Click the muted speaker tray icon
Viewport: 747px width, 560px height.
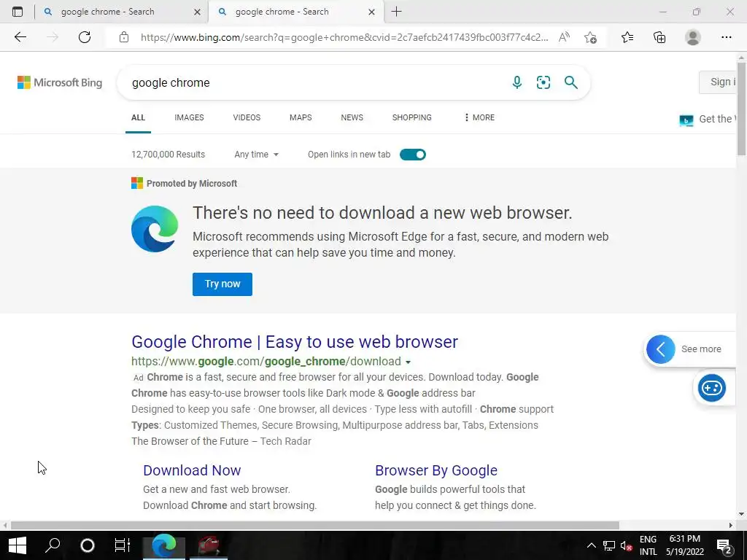point(626,545)
